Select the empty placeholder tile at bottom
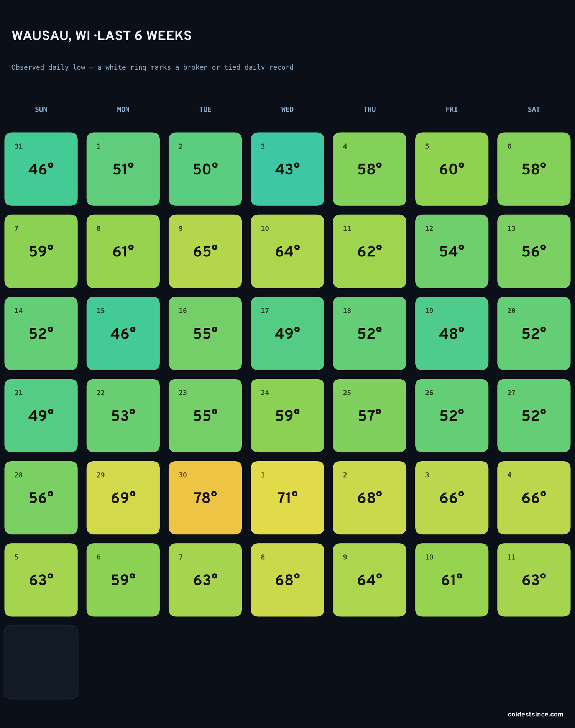Screen dimensions: 575x728 [x=41, y=662]
